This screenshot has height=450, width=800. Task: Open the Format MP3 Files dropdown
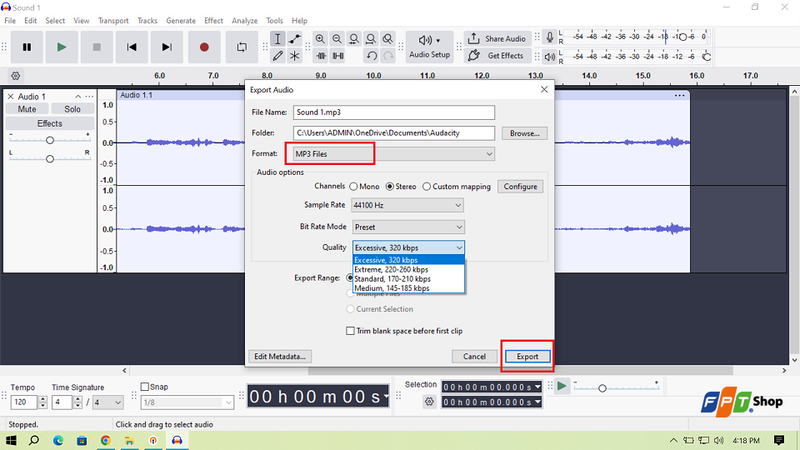(393, 154)
